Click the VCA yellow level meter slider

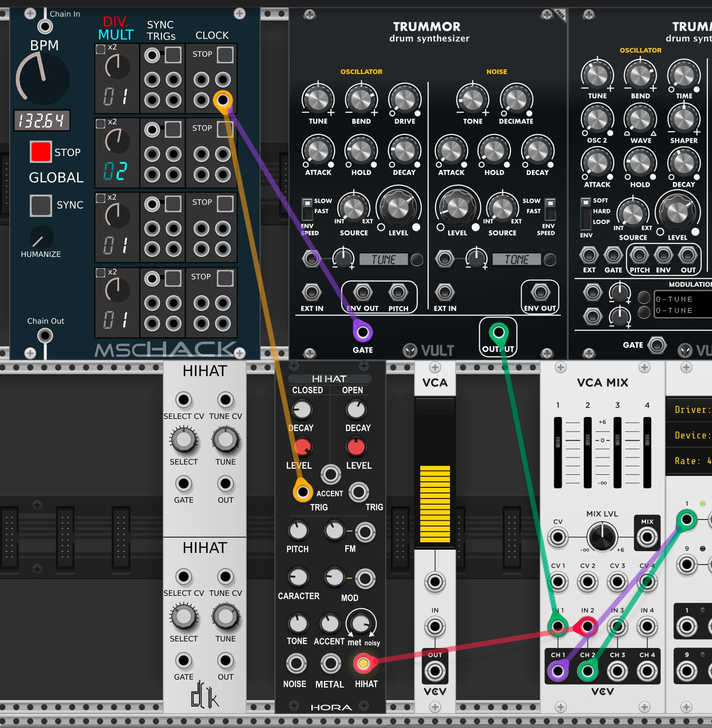pyautogui.click(x=435, y=472)
